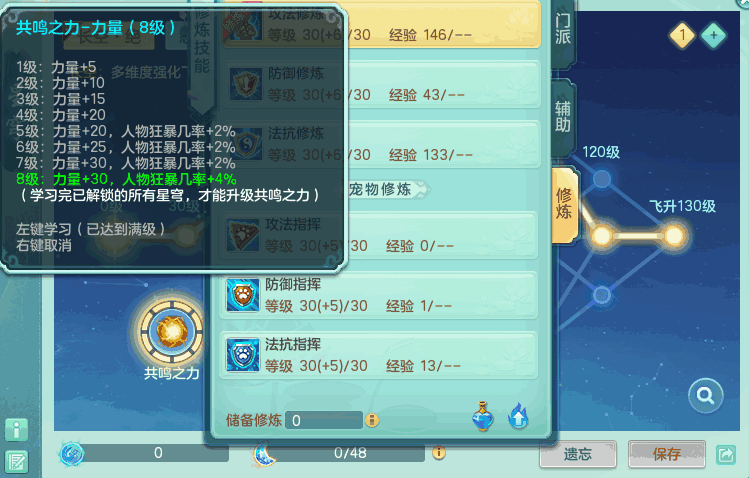The image size is (749, 478).
Task: Click the 保存 button
Action: [666, 454]
